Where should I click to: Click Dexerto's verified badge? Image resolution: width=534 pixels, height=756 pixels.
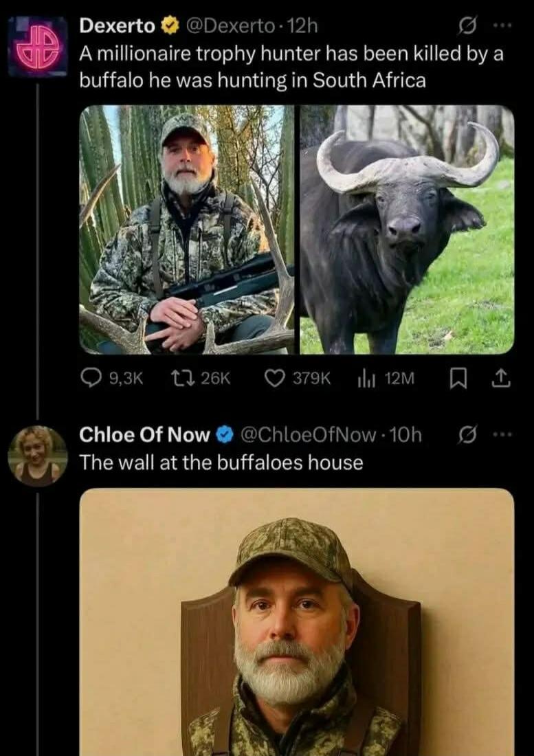coord(168,26)
